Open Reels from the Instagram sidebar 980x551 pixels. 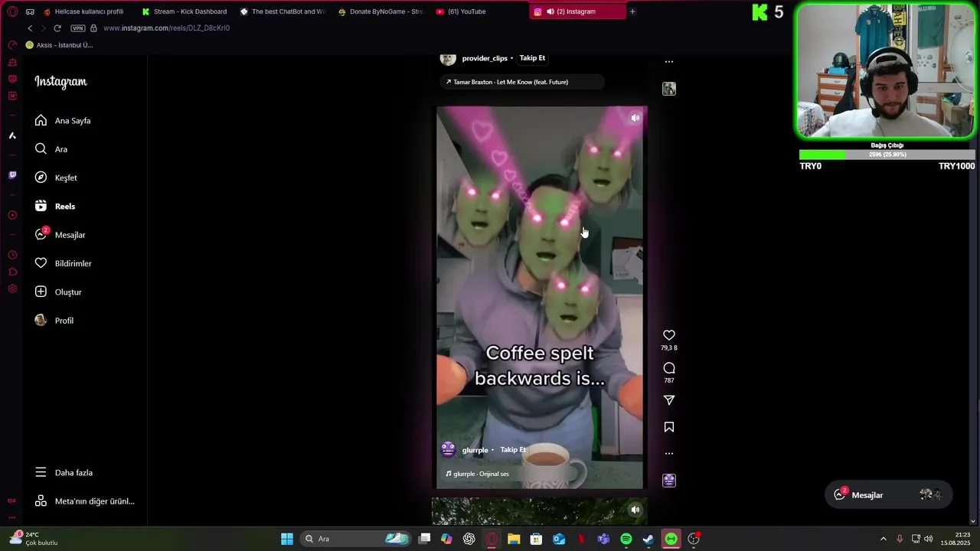pyautogui.click(x=55, y=206)
